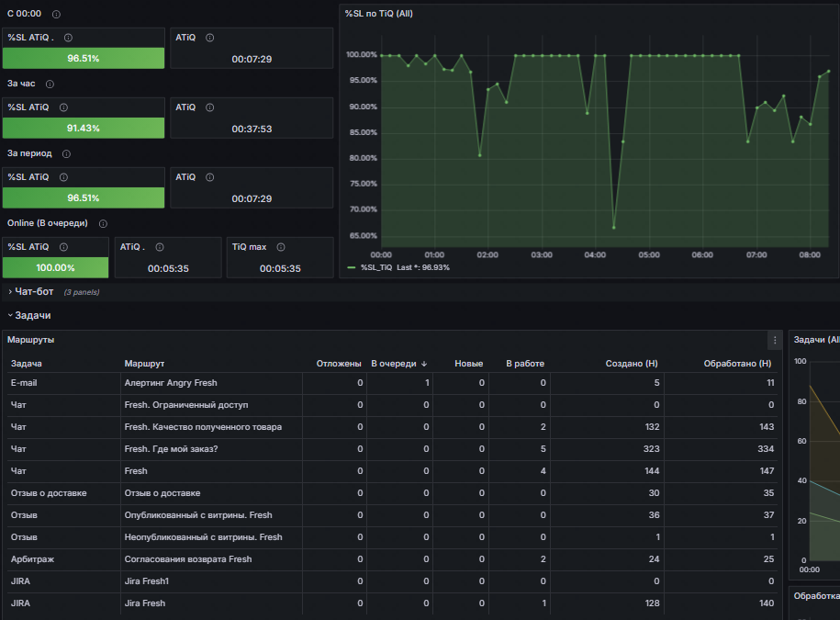Sort table by the Отложены column header

(339, 364)
